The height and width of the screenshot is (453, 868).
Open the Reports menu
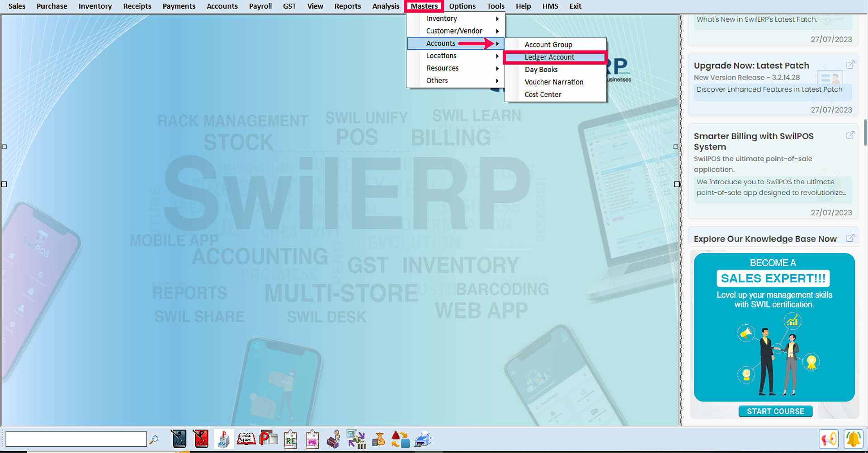point(348,6)
